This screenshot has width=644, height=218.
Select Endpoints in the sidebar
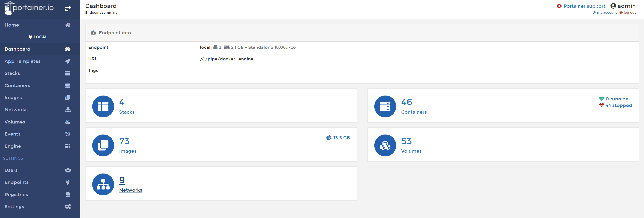click(x=16, y=182)
